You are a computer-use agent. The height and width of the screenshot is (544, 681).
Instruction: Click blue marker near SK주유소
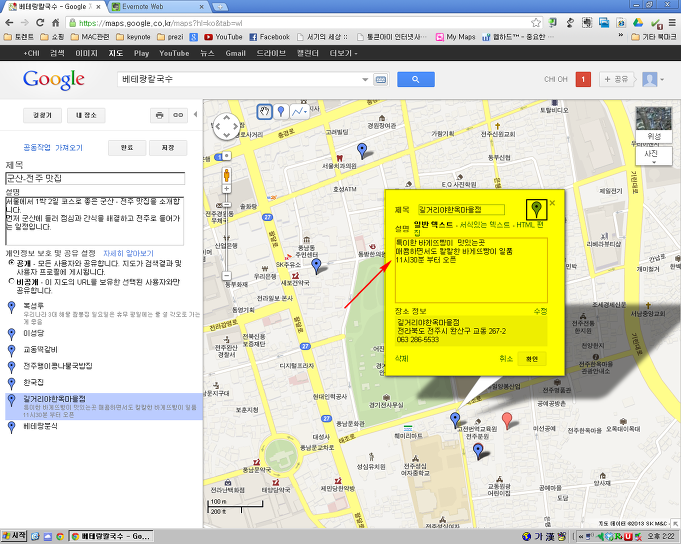tap(317, 265)
